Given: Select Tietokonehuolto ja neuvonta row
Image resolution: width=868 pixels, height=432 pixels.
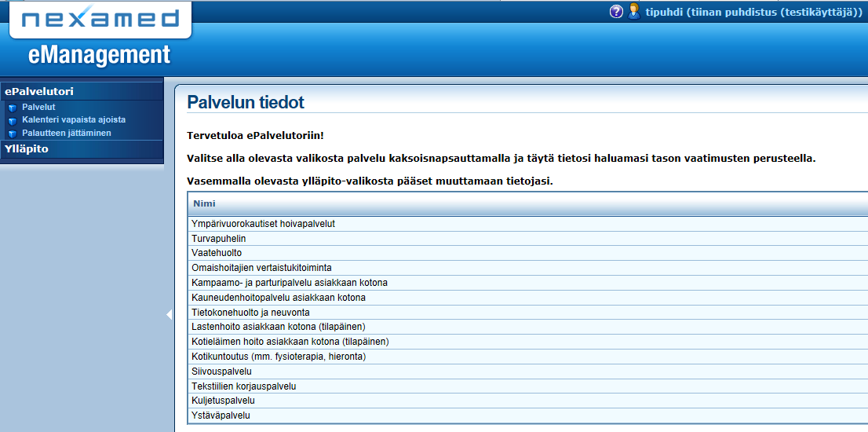Looking at the screenshot, I should (x=528, y=313).
